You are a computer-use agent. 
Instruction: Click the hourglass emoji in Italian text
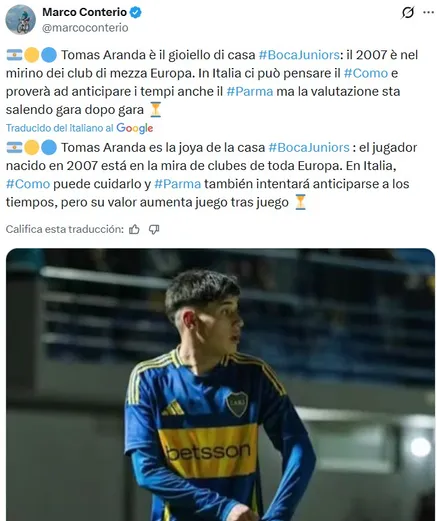pyautogui.click(x=155, y=110)
